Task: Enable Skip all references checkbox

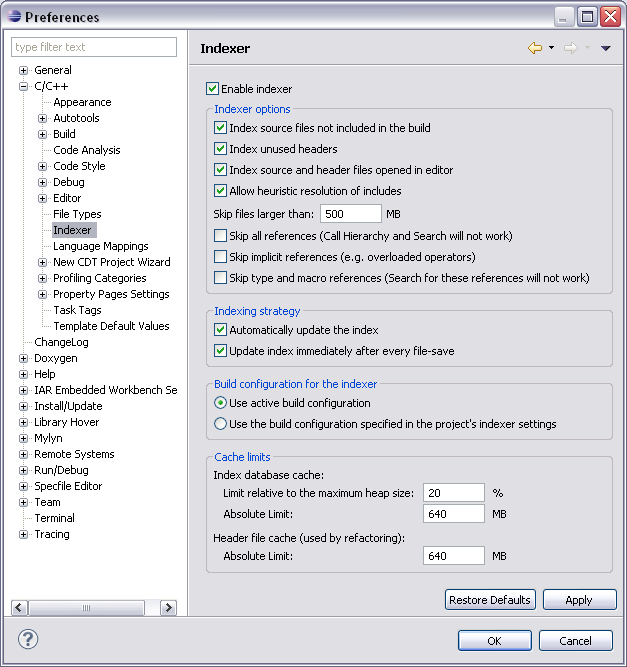Action: click(220, 236)
